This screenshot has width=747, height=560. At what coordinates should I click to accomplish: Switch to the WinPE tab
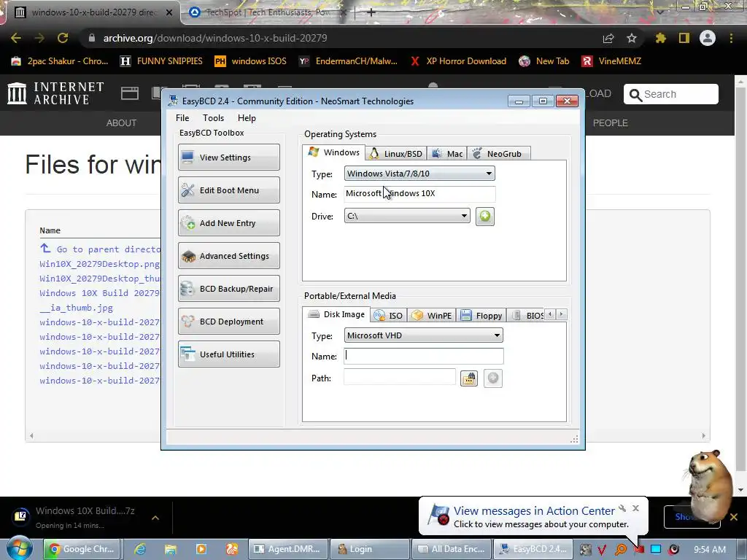[x=432, y=315]
